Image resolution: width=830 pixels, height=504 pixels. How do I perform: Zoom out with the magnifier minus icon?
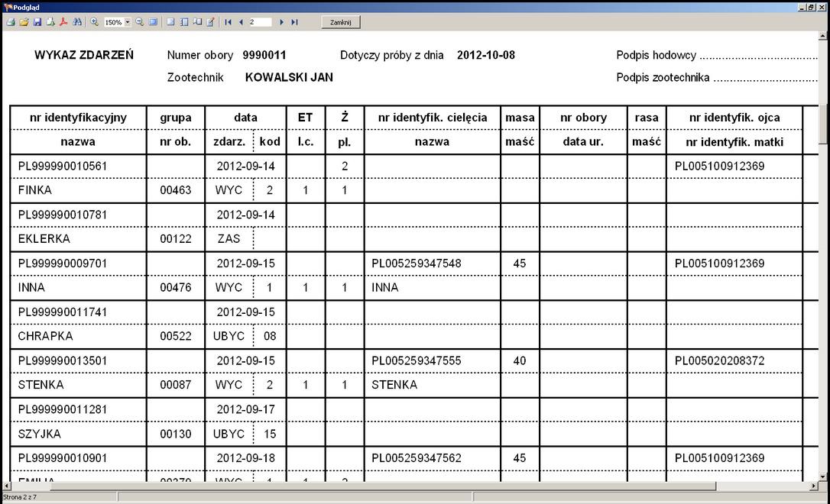[x=139, y=22]
